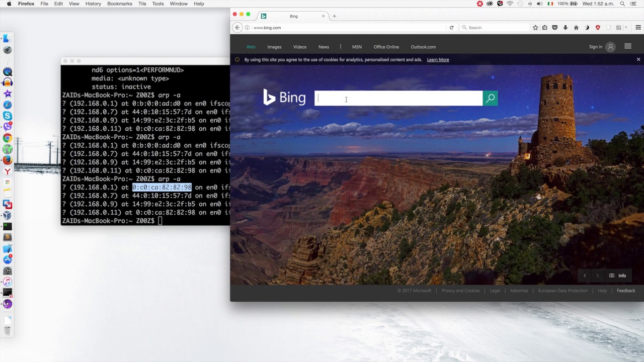Click the Learn More cookie link
The width and height of the screenshot is (644, 362).
[x=438, y=60]
